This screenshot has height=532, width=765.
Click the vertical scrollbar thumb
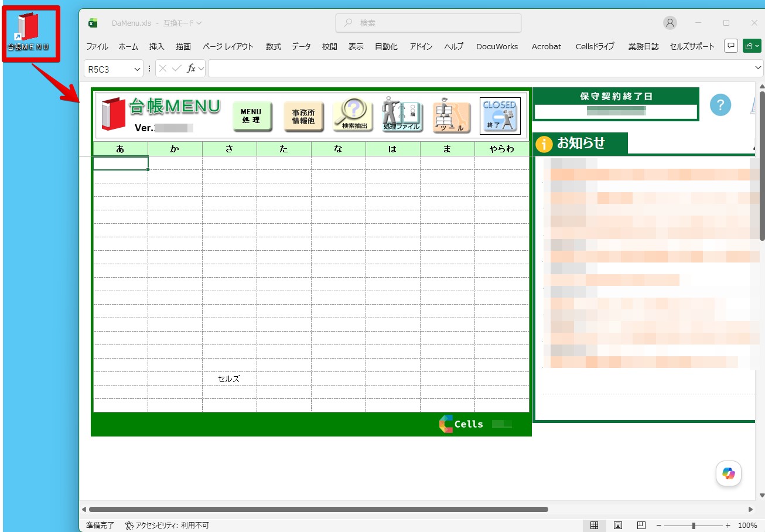pos(761,166)
